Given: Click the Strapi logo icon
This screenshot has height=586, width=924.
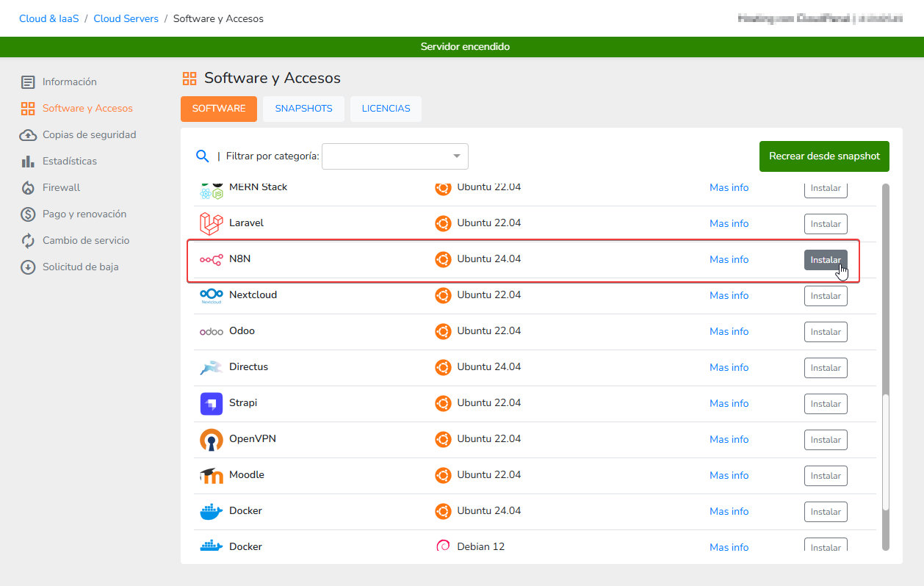Looking at the screenshot, I should tap(212, 404).
